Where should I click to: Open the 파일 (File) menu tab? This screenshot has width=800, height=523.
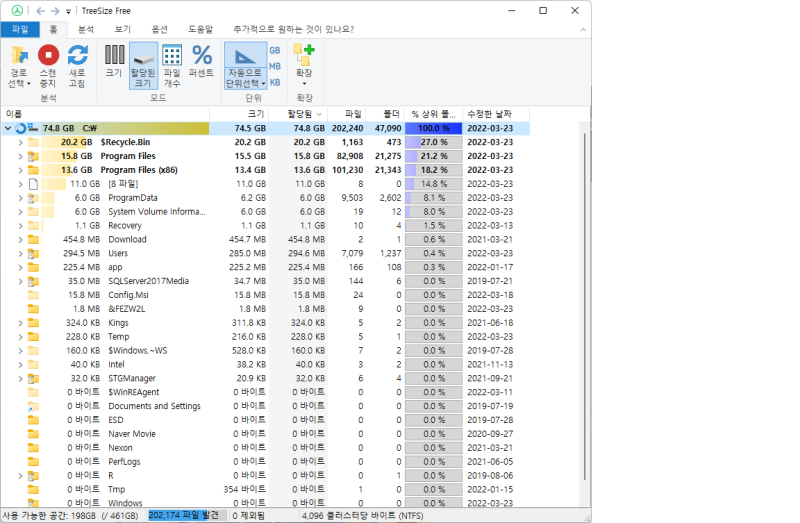click(20, 29)
